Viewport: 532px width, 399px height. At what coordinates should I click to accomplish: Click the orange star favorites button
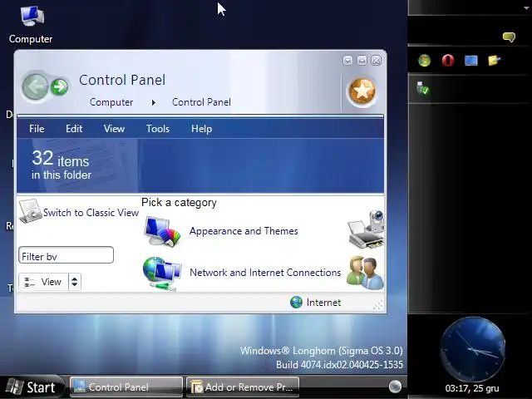[362, 91]
